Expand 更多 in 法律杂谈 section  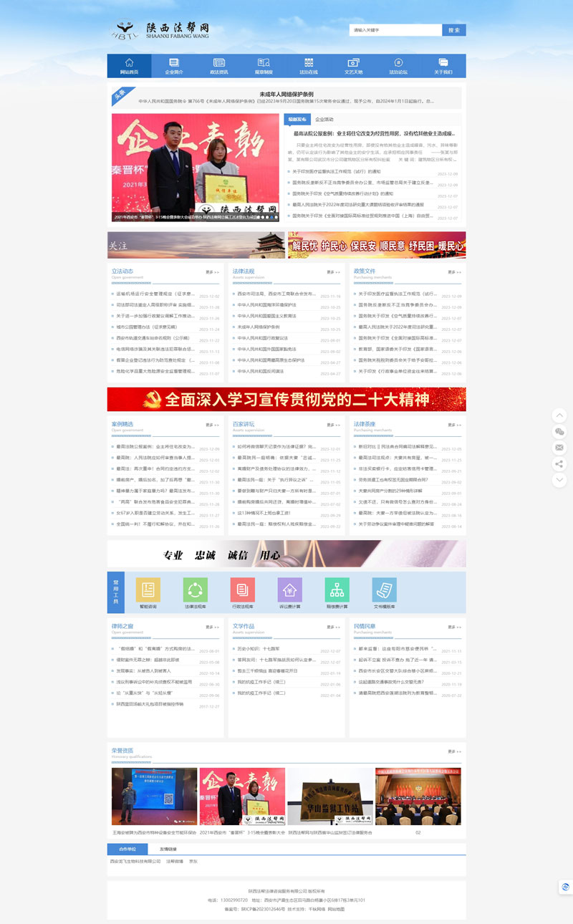456,425
